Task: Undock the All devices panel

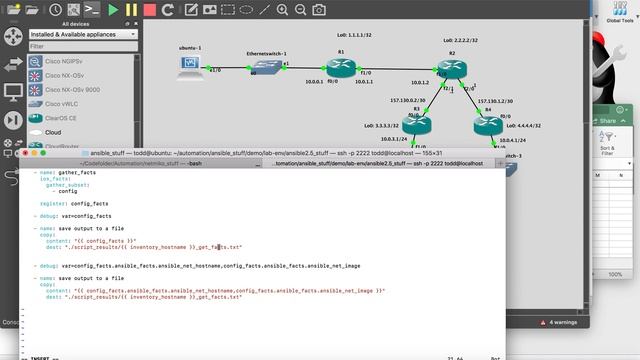Action: (127, 24)
